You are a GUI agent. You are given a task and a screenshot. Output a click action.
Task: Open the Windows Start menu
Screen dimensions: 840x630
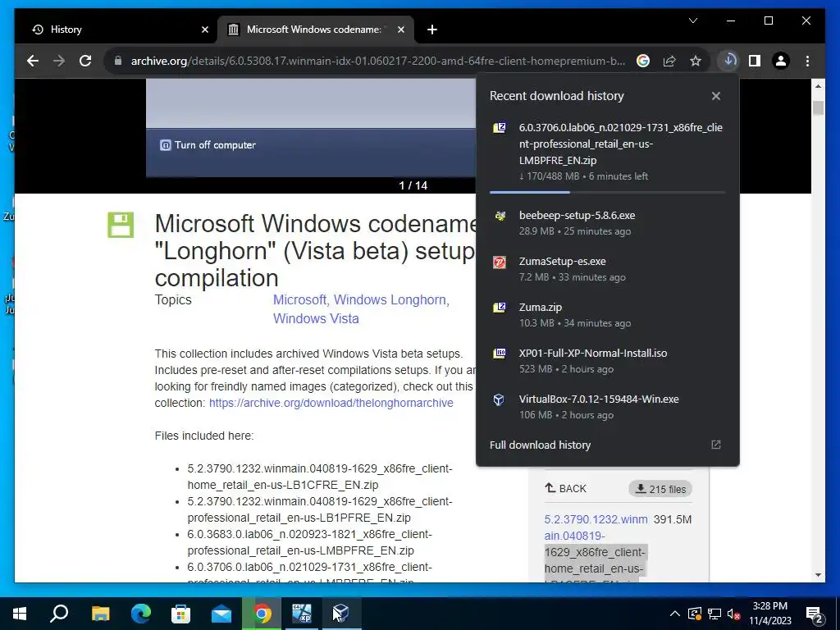pos(20,614)
